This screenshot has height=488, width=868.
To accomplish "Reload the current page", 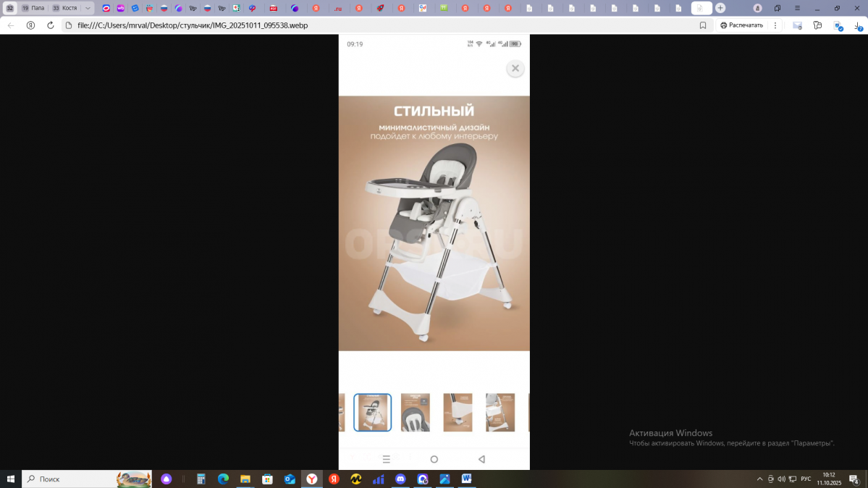I will click(50, 25).
